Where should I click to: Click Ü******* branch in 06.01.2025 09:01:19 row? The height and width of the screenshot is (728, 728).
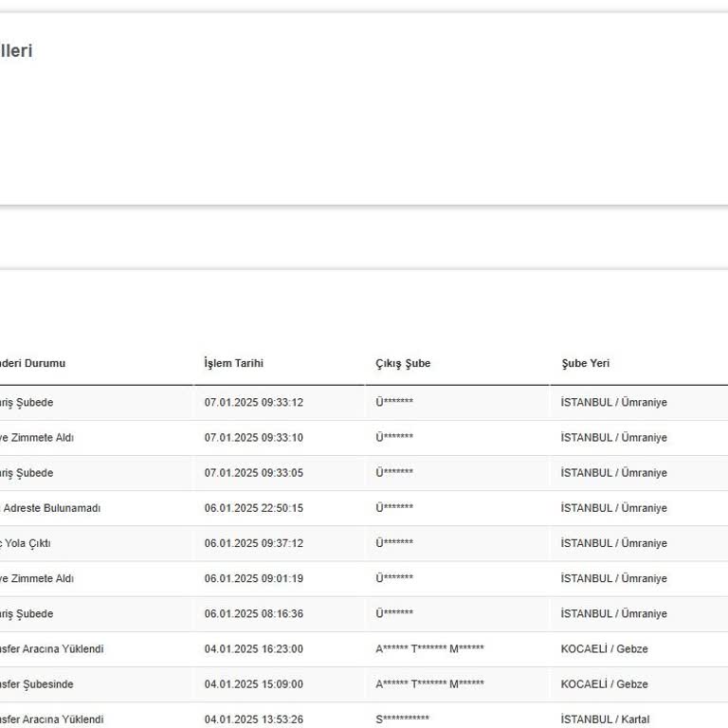(394, 578)
